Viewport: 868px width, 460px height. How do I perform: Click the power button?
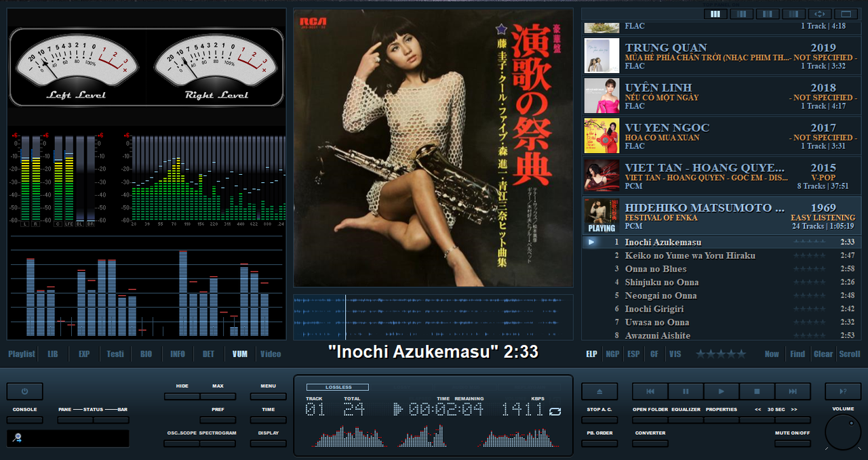point(25,392)
